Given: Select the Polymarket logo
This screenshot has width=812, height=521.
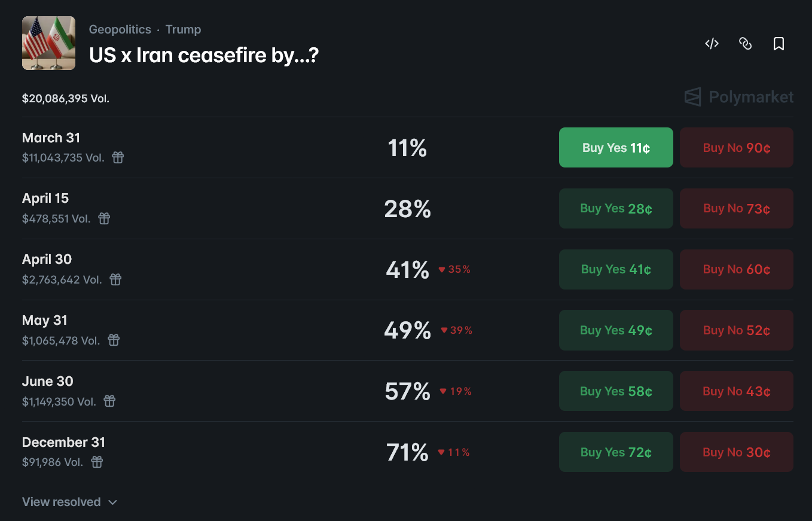Looking at the screenshot, I should (x=738, y=97).
